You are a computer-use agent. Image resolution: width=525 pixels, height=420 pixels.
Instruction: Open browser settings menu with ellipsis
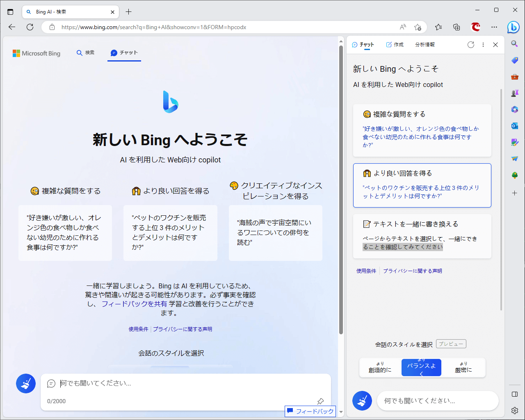494,27
